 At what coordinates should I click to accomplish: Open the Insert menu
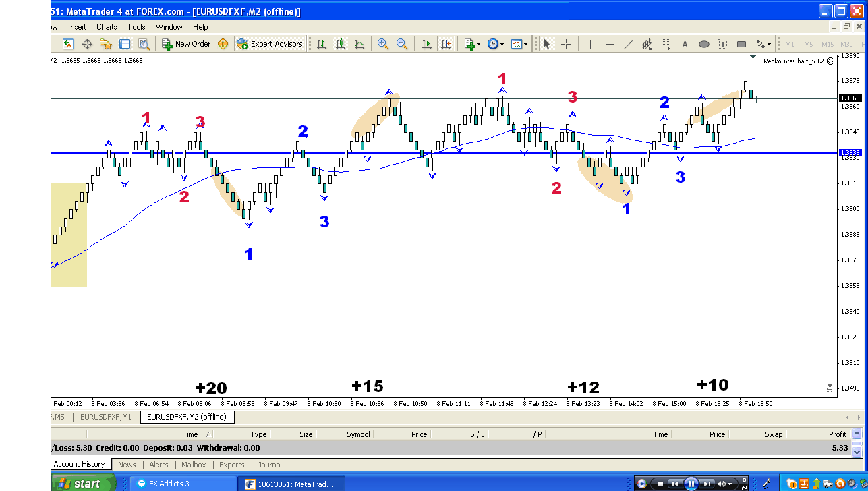tap(77, 27)
